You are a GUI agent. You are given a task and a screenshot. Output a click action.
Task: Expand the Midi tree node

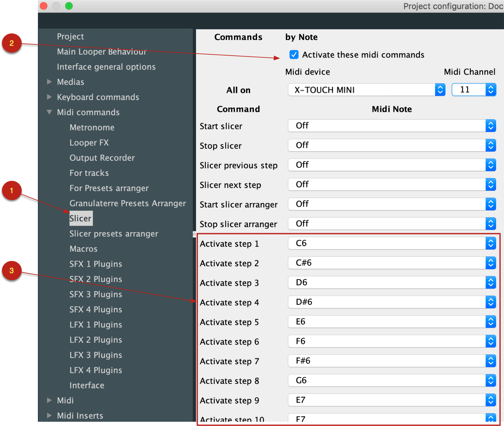coord(49,400)
